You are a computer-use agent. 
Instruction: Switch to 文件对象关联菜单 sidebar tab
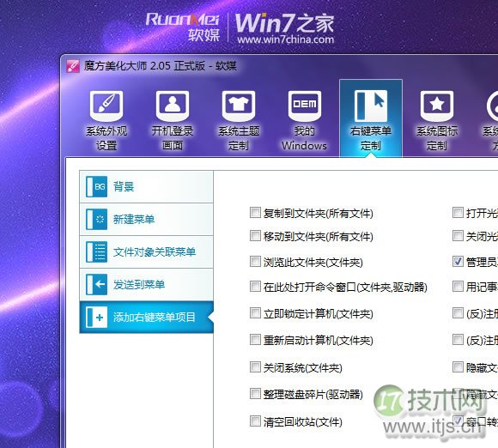click(147, 251)
